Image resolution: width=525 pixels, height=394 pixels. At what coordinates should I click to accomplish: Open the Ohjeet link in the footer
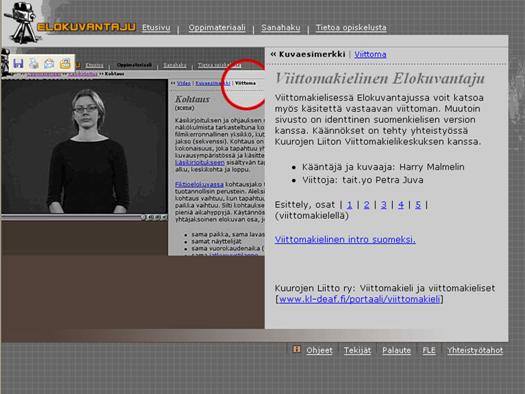(x=319, y=350)
